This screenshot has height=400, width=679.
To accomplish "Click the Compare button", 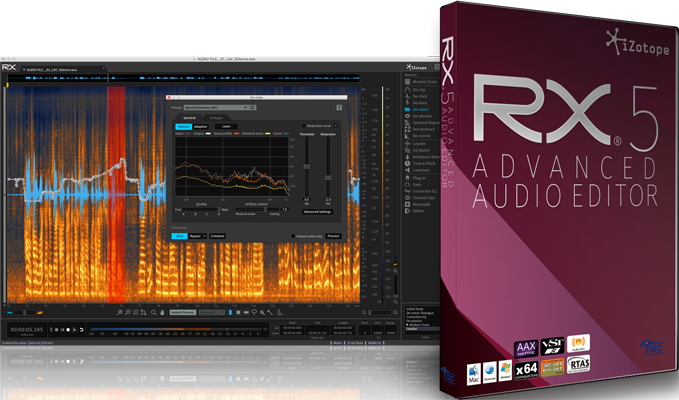I will click(x=217, y=236).
